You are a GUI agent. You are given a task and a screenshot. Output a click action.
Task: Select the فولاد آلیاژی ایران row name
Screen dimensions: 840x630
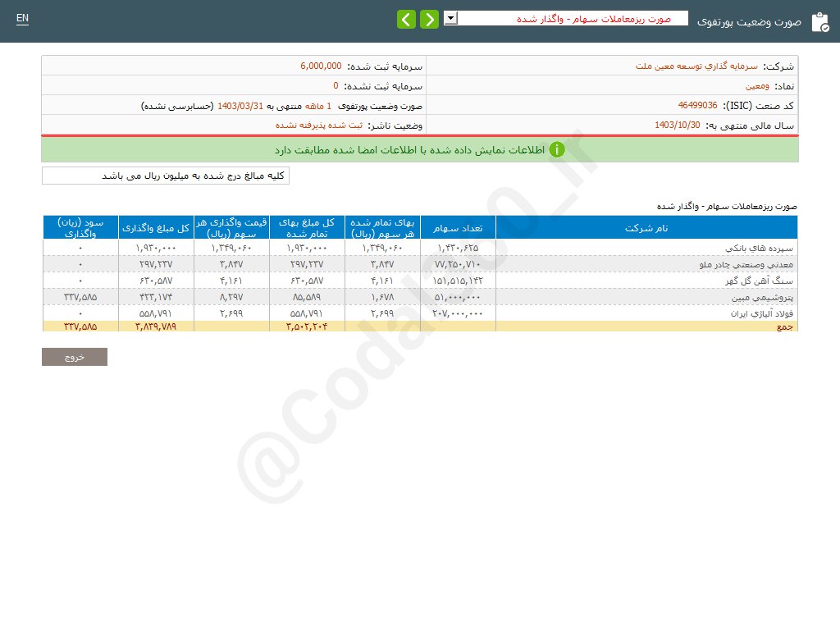pyautogui.click(x=762, y=313)
